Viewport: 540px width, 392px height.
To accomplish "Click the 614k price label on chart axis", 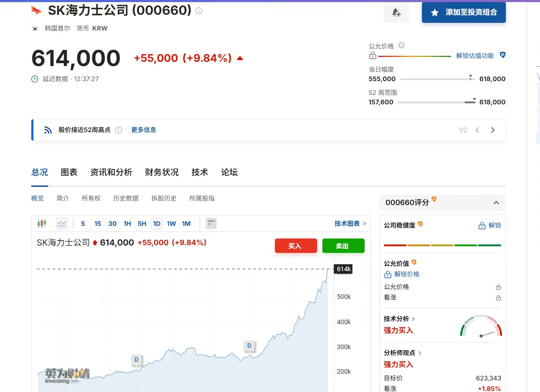I will click(x=343, y=269).
